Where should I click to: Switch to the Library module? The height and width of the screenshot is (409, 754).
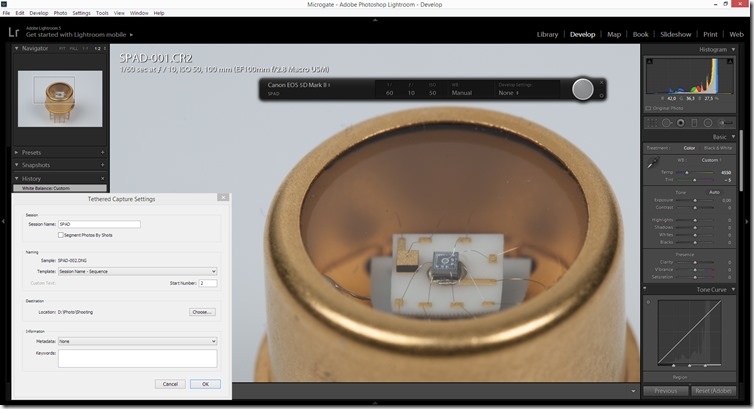click(547, 35)
